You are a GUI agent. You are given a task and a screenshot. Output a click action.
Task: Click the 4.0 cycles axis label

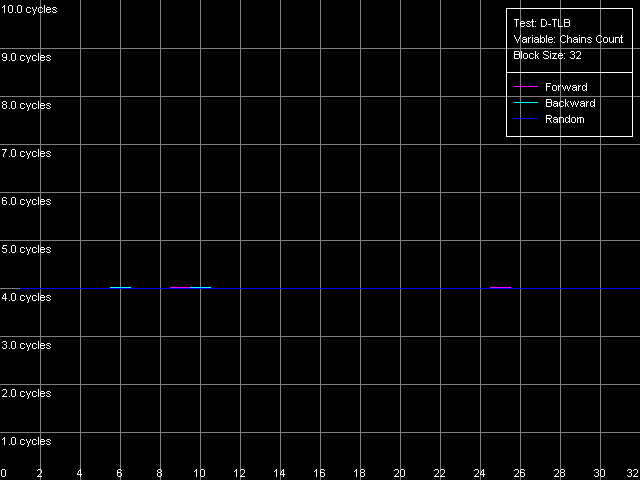[x=27, y=297]
